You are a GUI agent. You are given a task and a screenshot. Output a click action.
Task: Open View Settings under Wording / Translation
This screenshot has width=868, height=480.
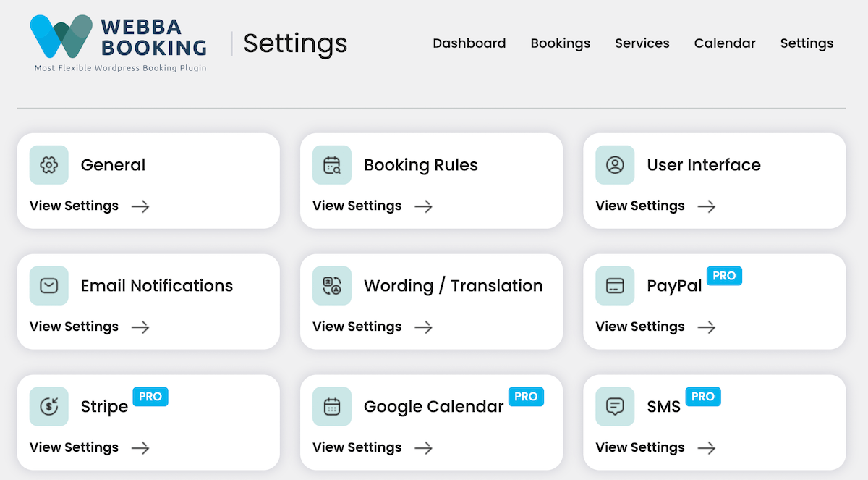(x=357, y=327)
